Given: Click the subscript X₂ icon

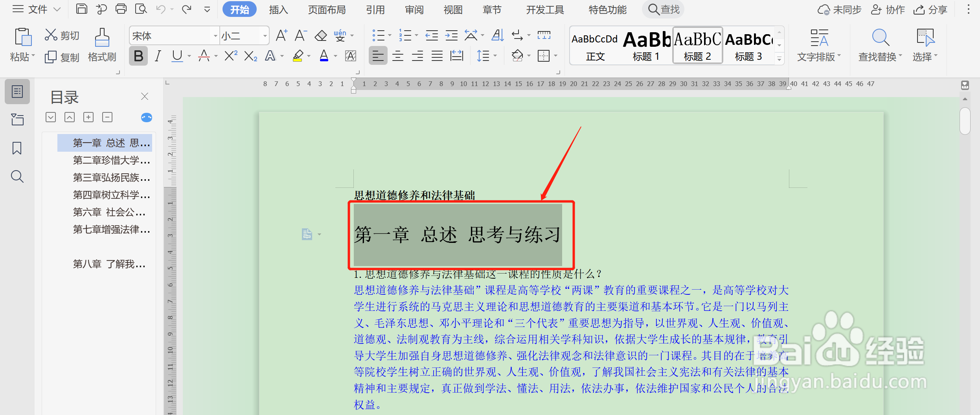Looking at the screenshot, I should point(250,56).
